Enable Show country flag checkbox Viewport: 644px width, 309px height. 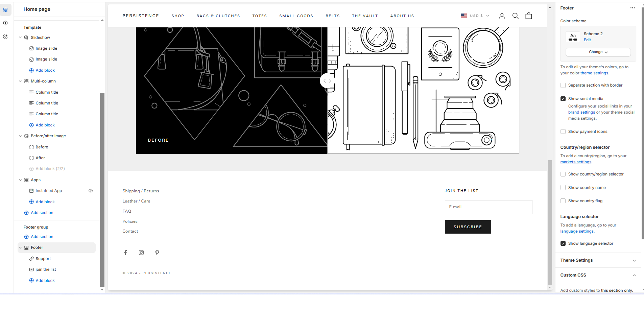tap(563, 201)
